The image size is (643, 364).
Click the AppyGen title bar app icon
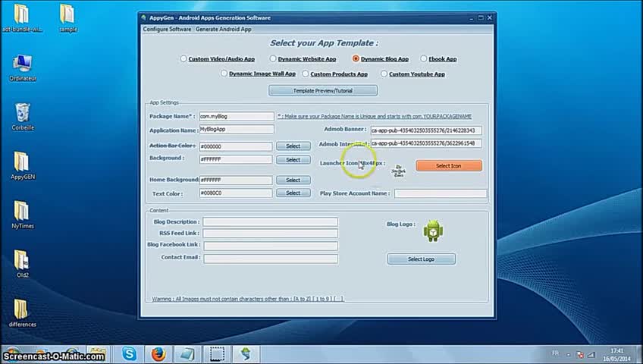pos(143,17)
